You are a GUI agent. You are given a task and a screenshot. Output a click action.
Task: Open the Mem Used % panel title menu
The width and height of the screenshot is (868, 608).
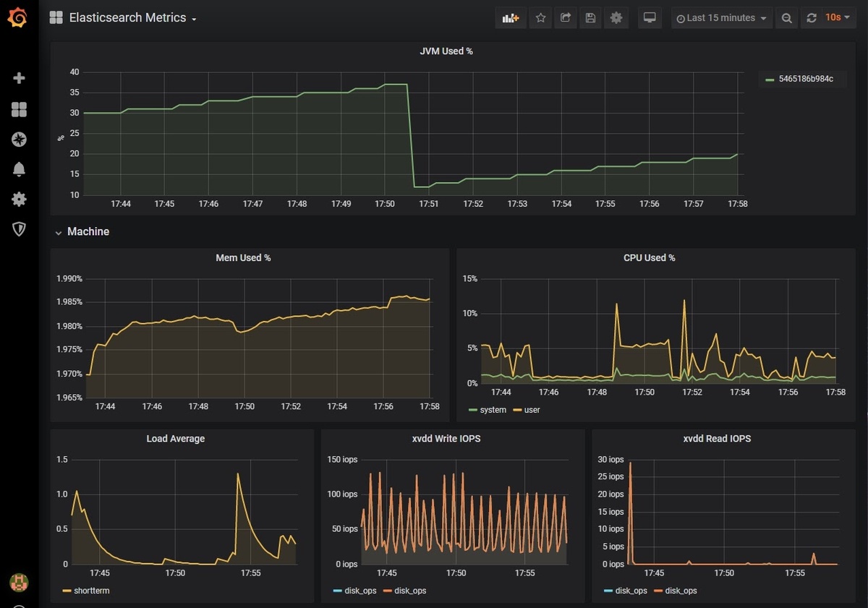243,258
